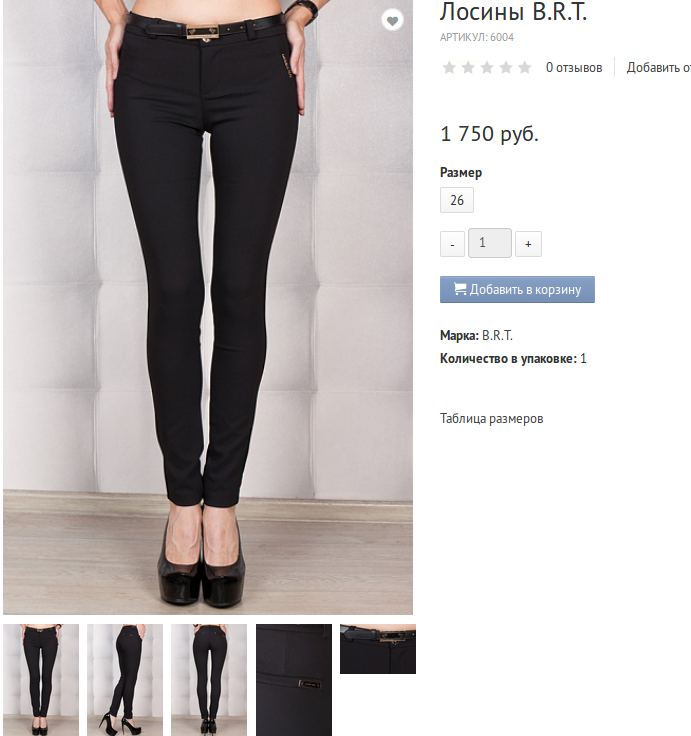Select the pocket detail close-up thumbnail

click(294, 680)
